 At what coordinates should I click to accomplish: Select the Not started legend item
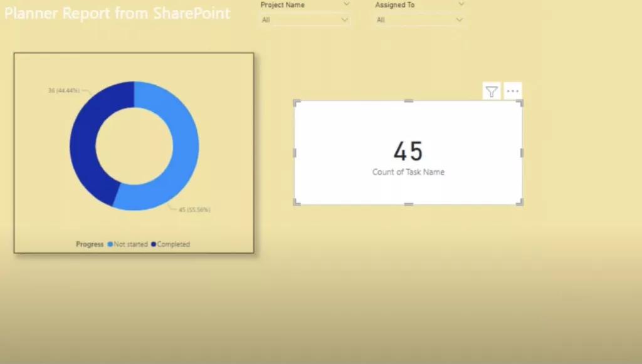(127, 244)
